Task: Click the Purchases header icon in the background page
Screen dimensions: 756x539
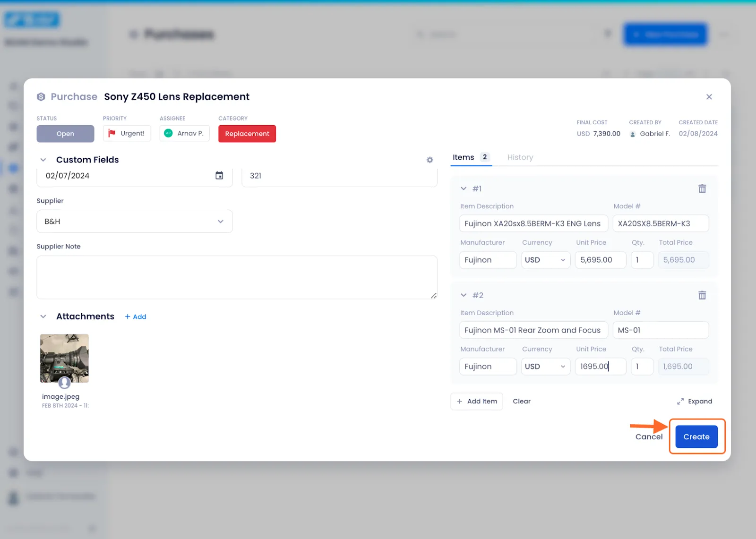Action: [x=134, y=34]
